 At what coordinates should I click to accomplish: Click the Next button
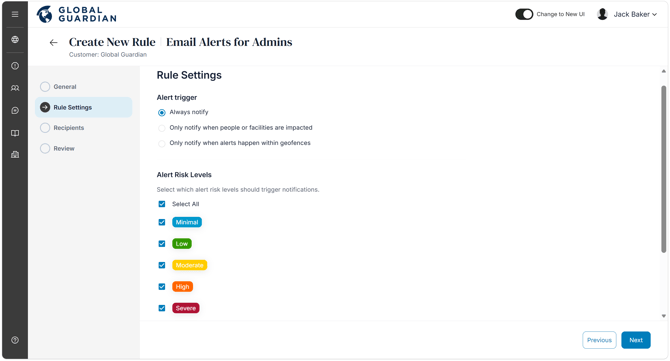point(636,340)
